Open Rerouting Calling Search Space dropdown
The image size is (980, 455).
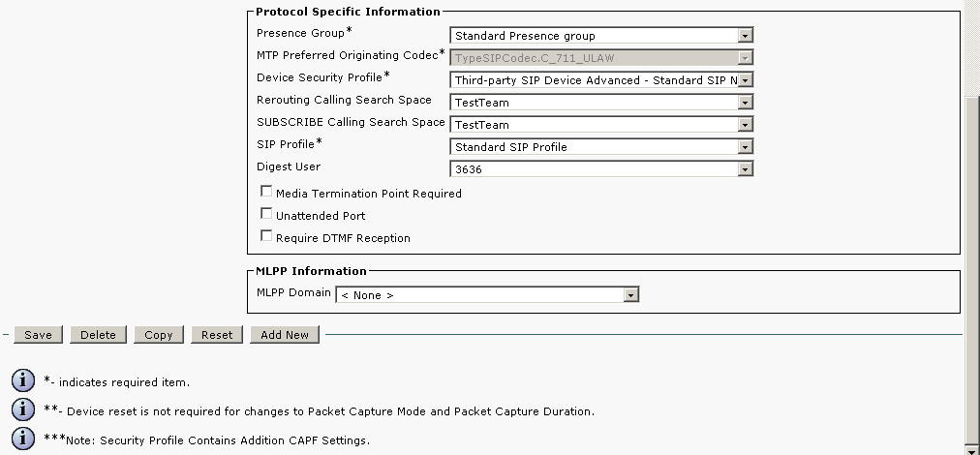point(745,103)
